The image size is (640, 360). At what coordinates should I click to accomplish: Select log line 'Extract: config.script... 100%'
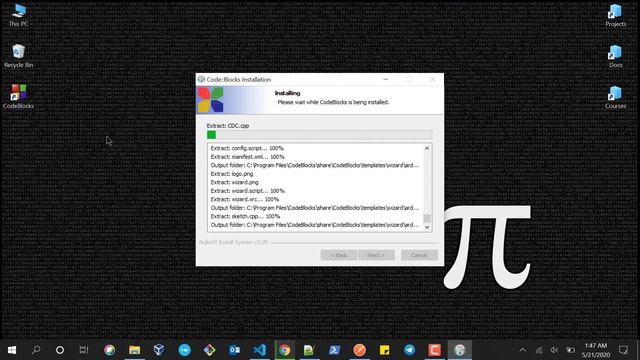247,148
